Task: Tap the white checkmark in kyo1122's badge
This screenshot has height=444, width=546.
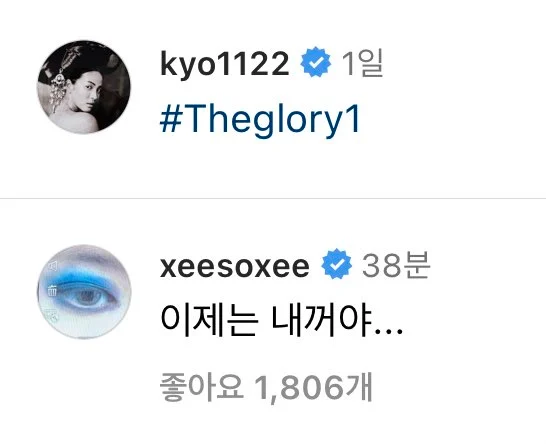Action: (x=316, y=62)
